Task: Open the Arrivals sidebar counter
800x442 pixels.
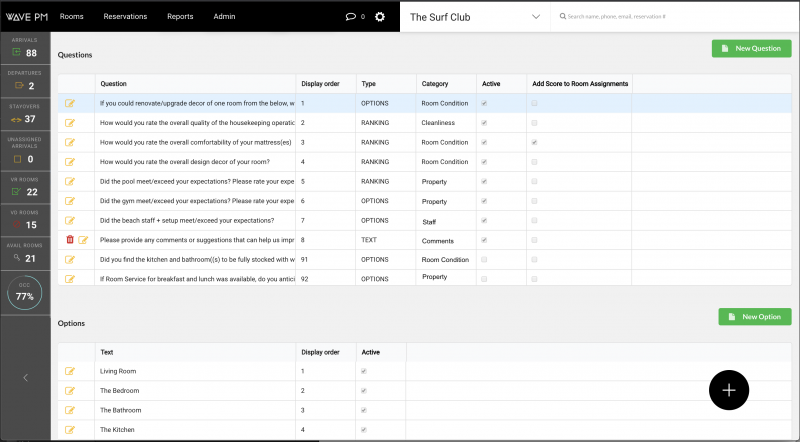Action: 24,48
